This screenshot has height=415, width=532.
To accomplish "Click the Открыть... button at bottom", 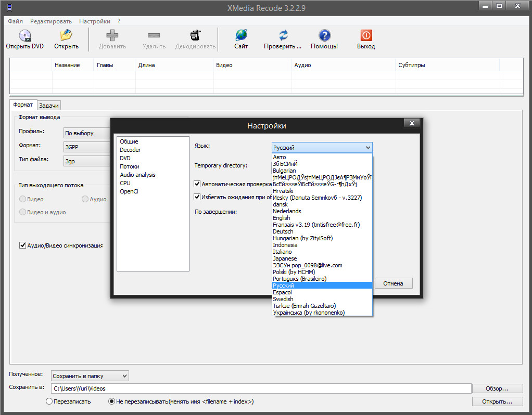I will pyautogui.click(x=497, y=401).
